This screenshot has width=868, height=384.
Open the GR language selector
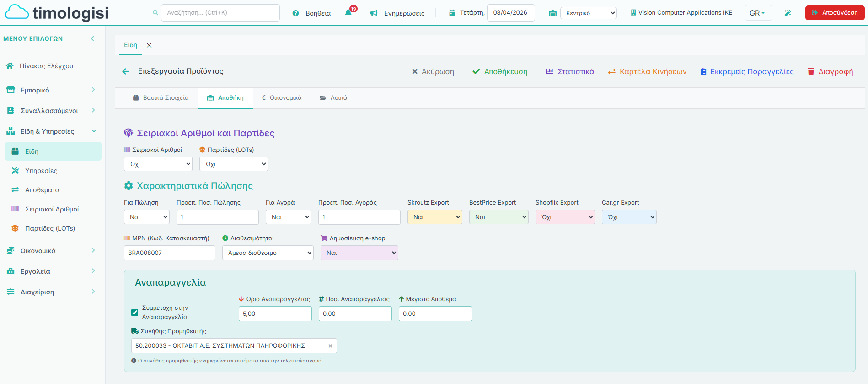click(x=758, y=13)
